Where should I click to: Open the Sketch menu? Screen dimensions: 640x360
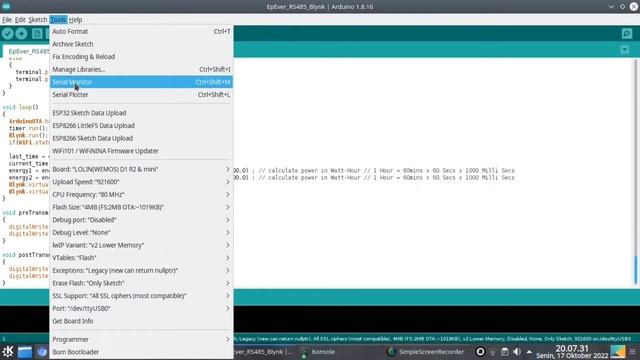38,20
